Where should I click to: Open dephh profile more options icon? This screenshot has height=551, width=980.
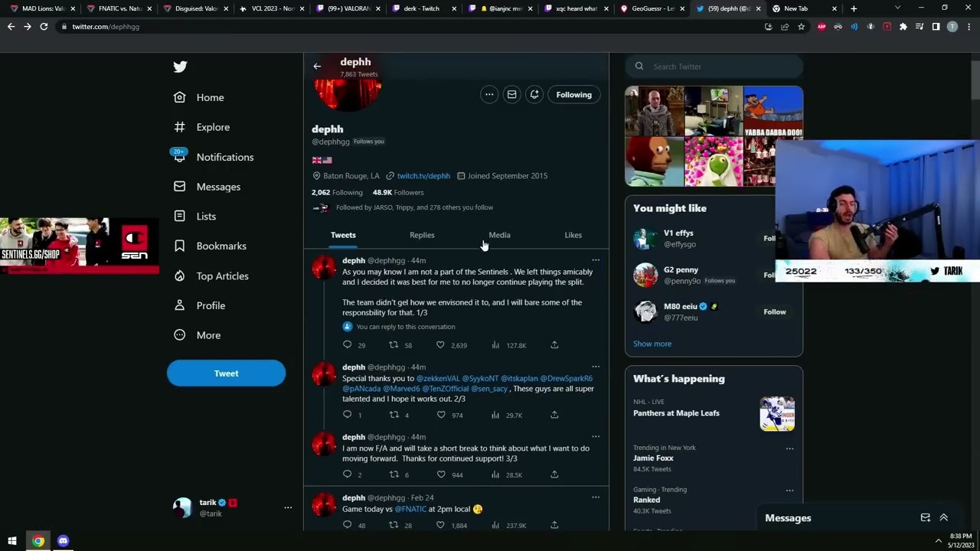(x=489, y=94)
